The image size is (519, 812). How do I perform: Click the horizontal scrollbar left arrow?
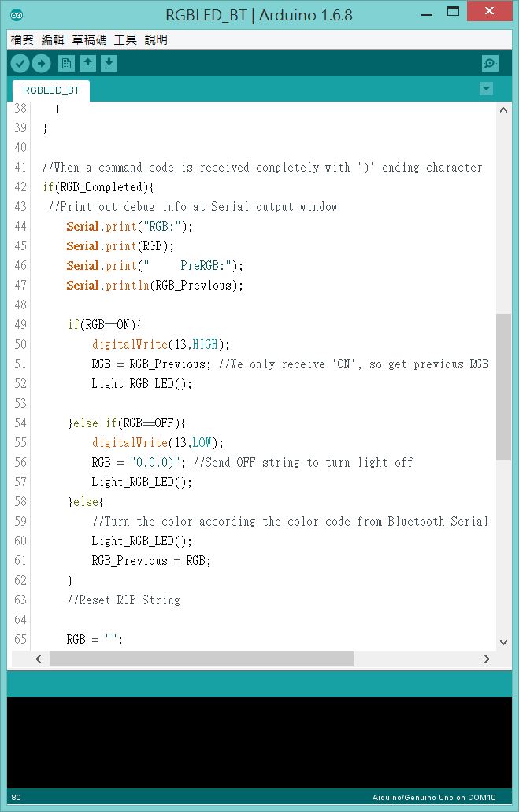point(37,659)
